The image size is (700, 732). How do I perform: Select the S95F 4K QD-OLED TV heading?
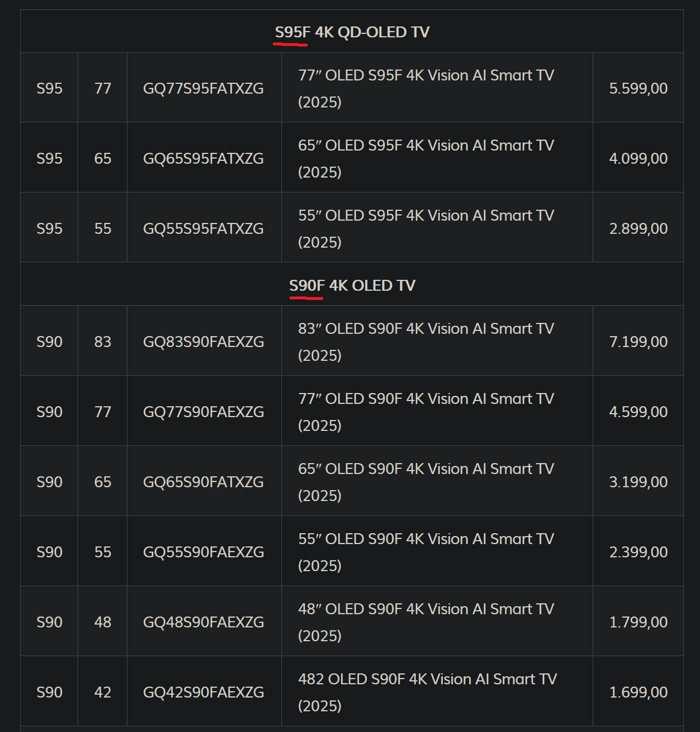pos(352,32)
